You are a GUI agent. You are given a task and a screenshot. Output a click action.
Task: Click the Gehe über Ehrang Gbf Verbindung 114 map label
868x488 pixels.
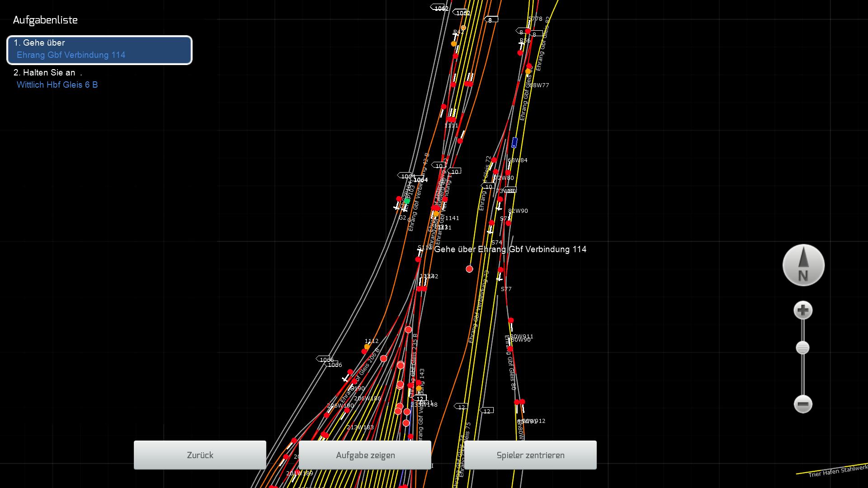[x=510, y=249]
